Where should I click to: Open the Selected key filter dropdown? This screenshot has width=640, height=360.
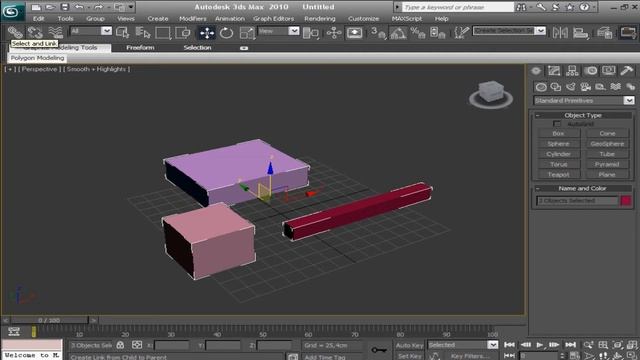pos(493,345)
